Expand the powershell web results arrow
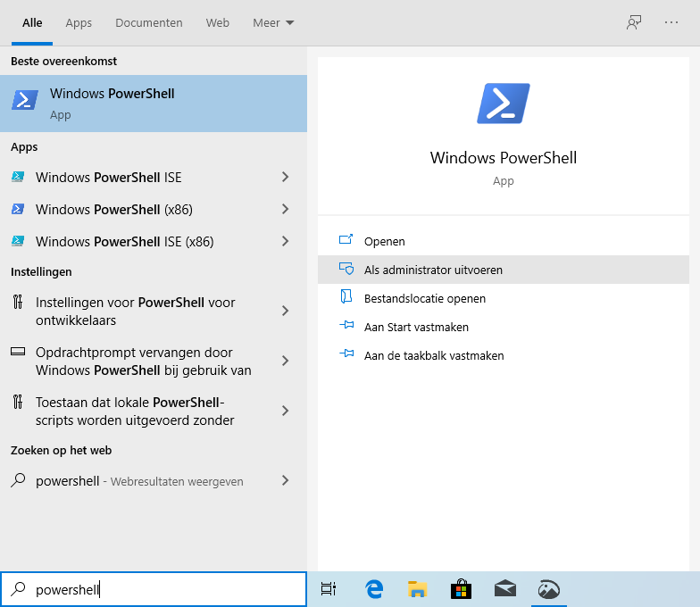Viewport: 700px width, 607px height. [x=286, y=481]
